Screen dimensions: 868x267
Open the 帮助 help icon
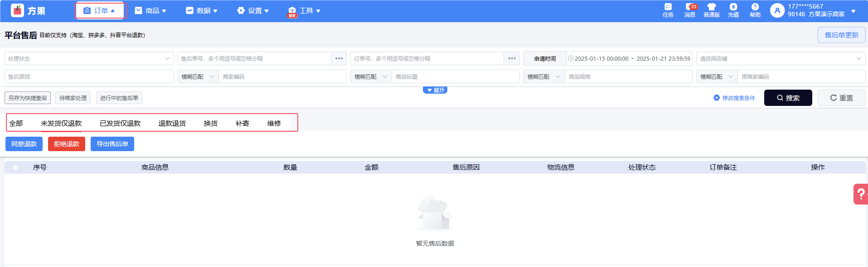pos(755,10)
